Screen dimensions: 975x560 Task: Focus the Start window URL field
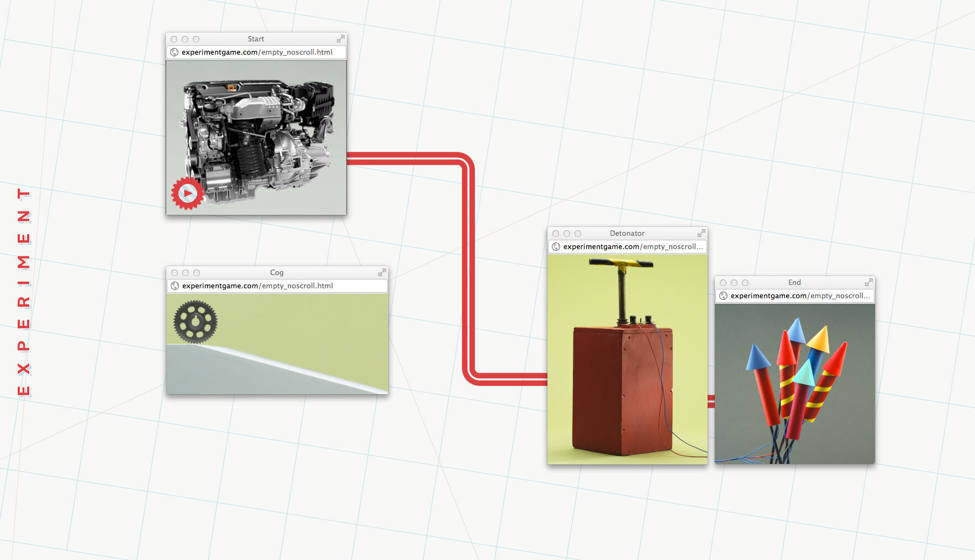pos(257,52)
